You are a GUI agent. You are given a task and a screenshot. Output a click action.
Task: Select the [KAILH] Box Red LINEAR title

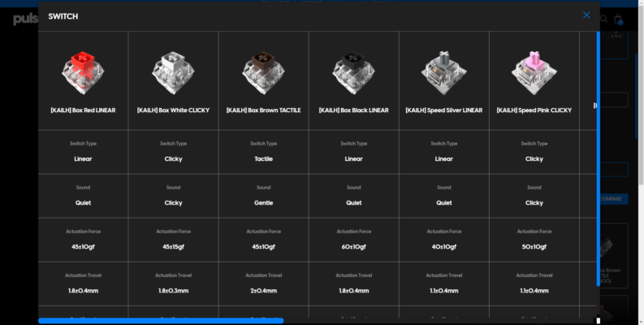pyautogui.click(x=83, y=110)
